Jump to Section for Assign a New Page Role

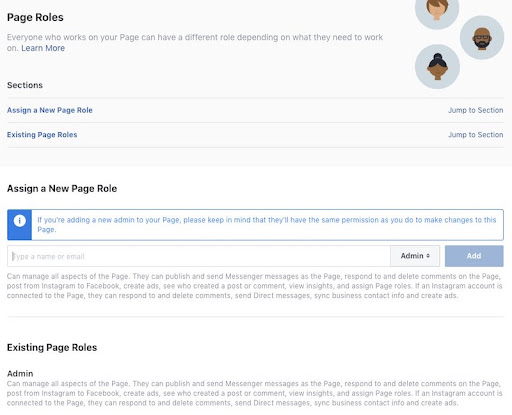(475, 110)
